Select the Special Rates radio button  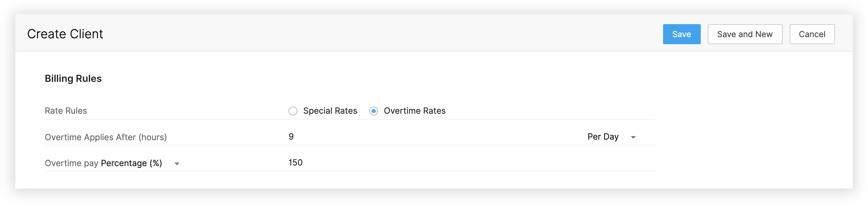click(x=293, y=111)
